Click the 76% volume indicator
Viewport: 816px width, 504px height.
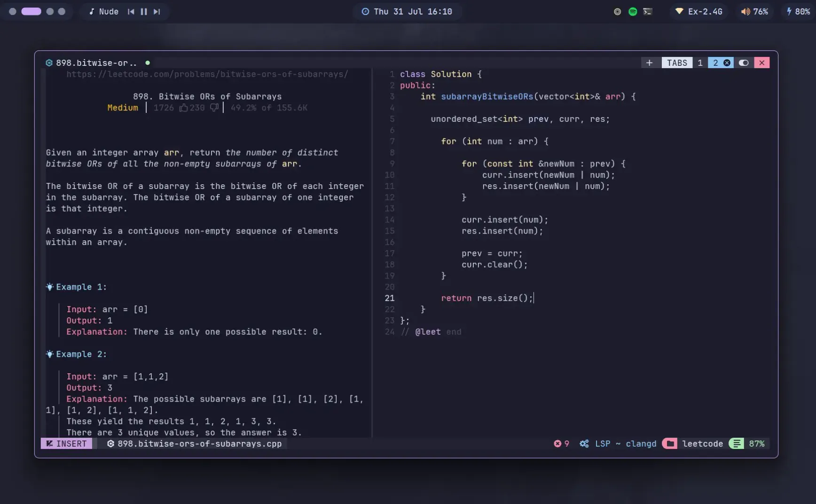[x=754, y=12]
